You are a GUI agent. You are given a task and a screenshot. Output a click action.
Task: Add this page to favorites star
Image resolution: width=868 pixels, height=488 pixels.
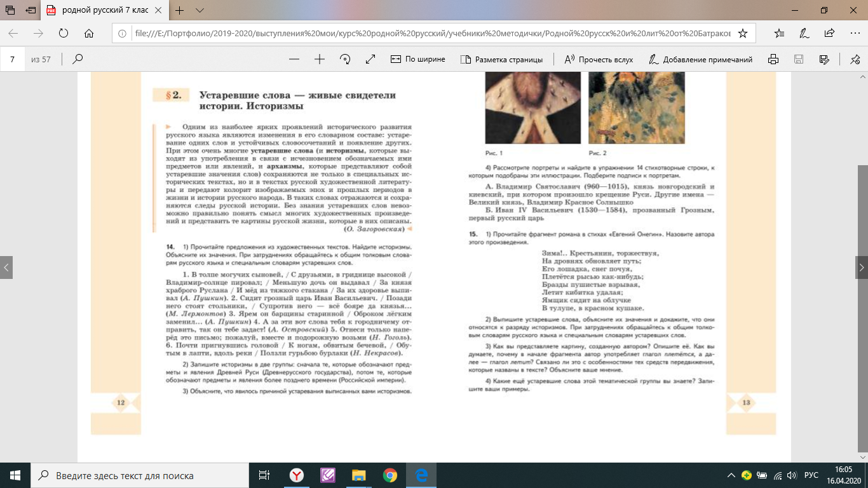[x=743, y=33]
